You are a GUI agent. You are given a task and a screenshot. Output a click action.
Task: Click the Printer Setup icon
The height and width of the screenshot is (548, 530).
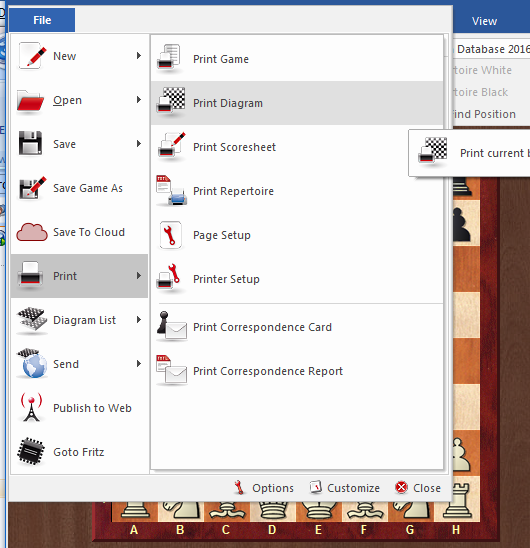[170, 279]
